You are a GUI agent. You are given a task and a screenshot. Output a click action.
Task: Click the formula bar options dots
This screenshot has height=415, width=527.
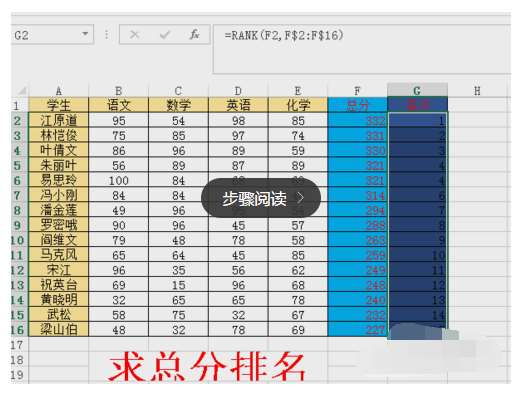click(107, 34)
